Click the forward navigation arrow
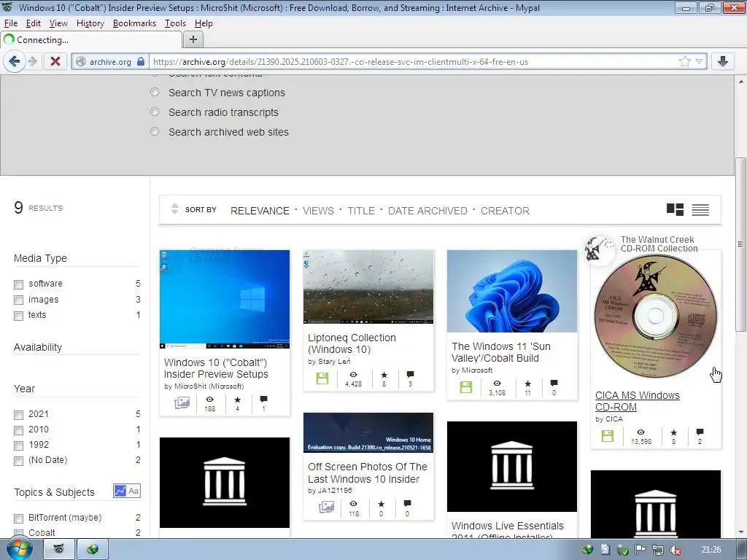747x560 pixels. 32,61
